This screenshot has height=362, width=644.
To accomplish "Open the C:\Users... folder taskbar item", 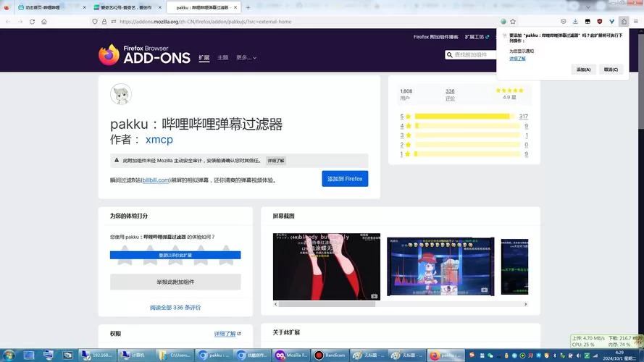I will tap(176, 355).
